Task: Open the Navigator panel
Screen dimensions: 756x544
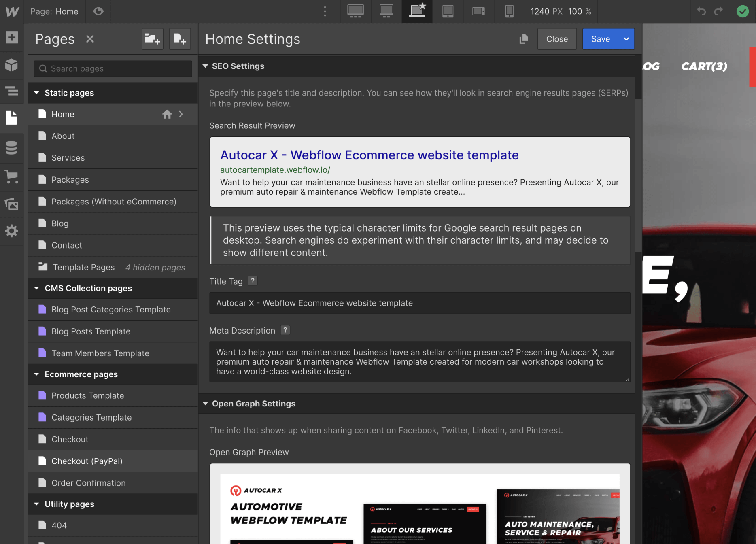Action: tap(12, 91)
